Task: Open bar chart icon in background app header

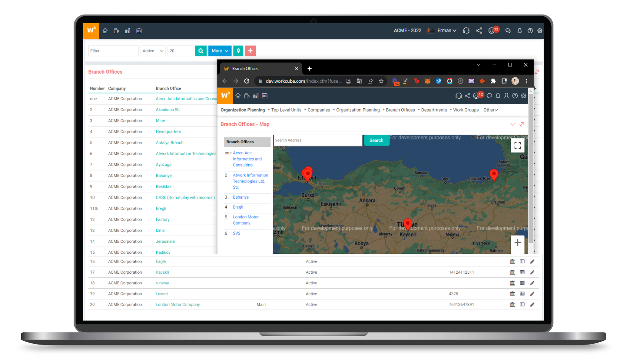Action: 127,30
